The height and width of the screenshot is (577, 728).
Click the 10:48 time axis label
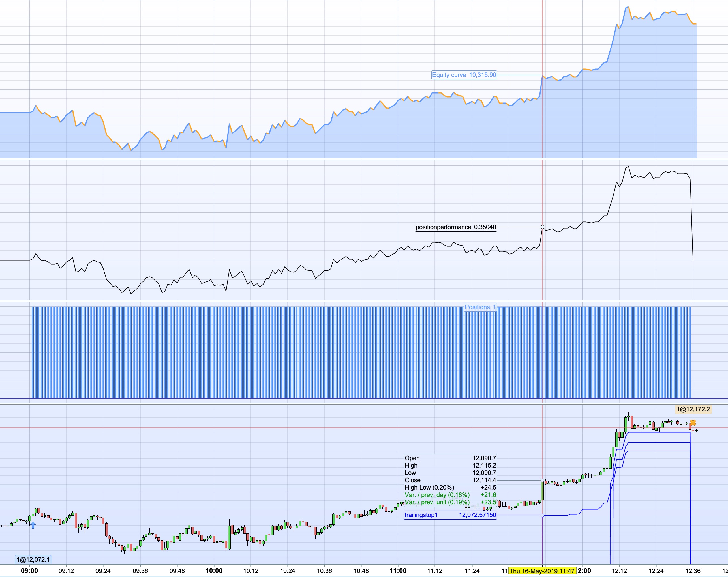pos(361,571)
